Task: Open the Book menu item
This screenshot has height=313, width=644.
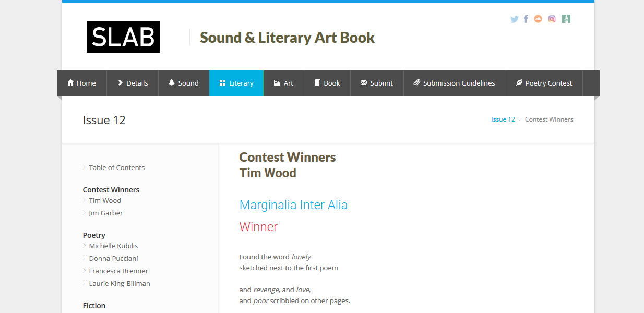Action: click(327, 83)
